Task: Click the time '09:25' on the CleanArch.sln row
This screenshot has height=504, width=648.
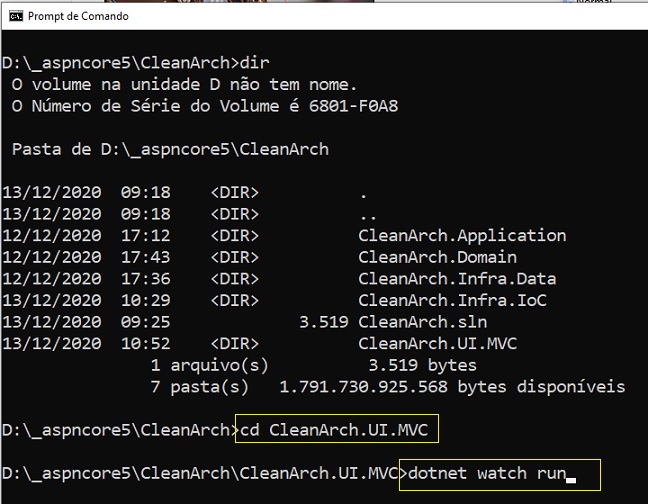Action: [145, 322]
